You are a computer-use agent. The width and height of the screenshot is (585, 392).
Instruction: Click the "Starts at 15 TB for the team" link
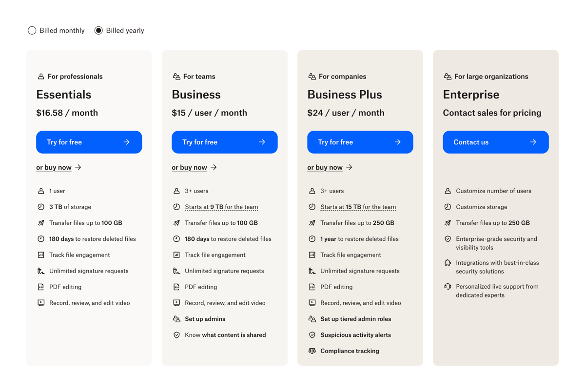click(x=358, y=207)
